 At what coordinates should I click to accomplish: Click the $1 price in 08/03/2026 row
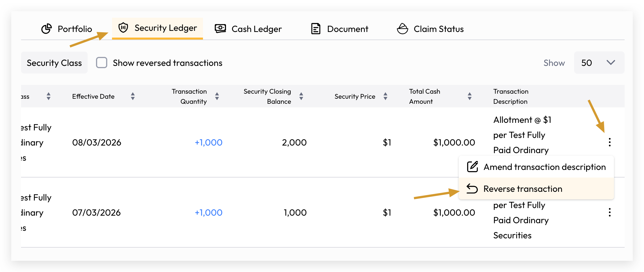tap(387, 142)
